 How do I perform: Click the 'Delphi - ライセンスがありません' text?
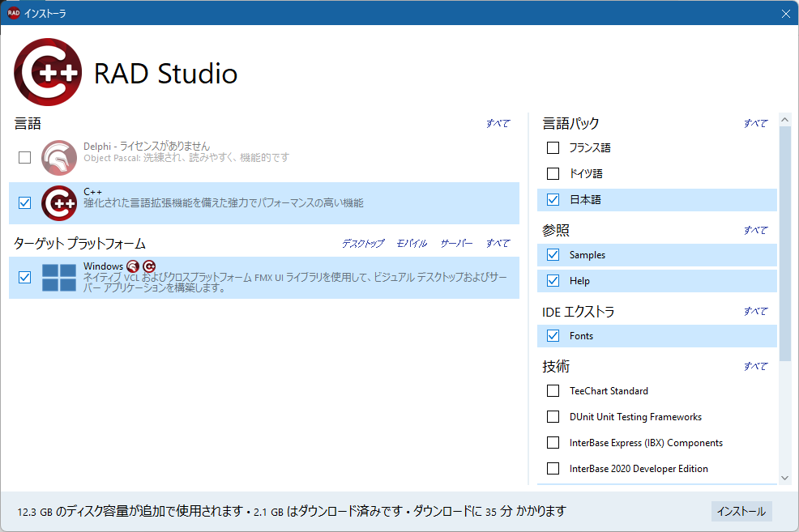[x=147, y=147]
